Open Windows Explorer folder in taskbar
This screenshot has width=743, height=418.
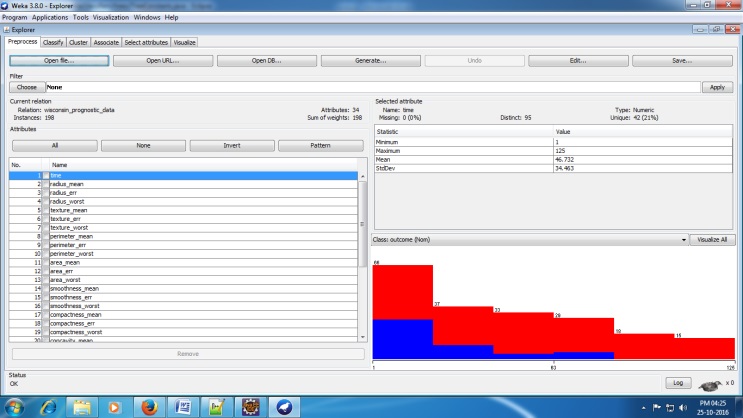81,407
